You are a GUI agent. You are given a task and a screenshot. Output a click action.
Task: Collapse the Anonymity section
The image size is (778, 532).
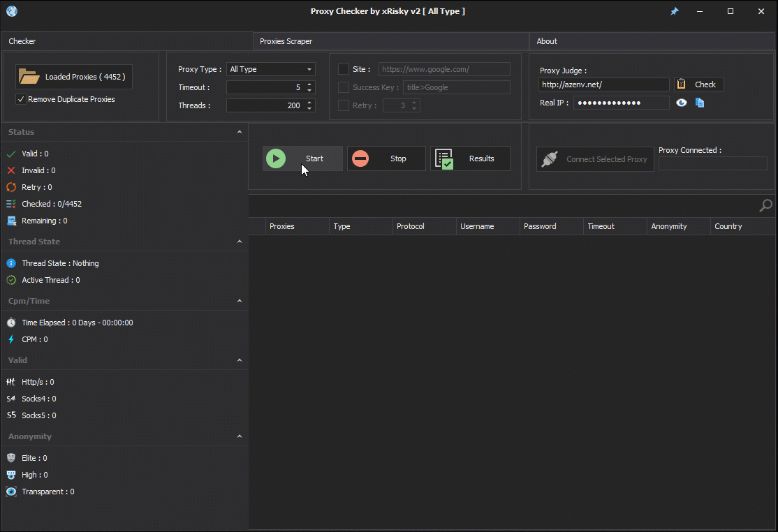[240, 436]
